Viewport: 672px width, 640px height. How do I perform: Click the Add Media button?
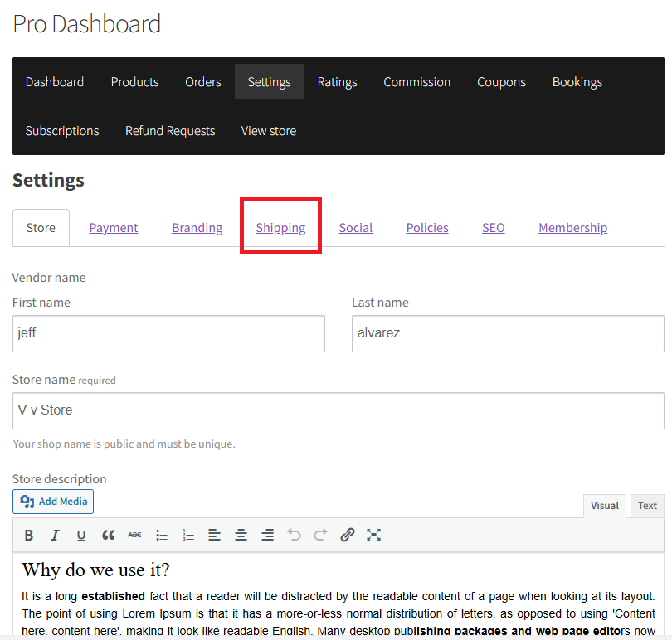pos(53,502)
